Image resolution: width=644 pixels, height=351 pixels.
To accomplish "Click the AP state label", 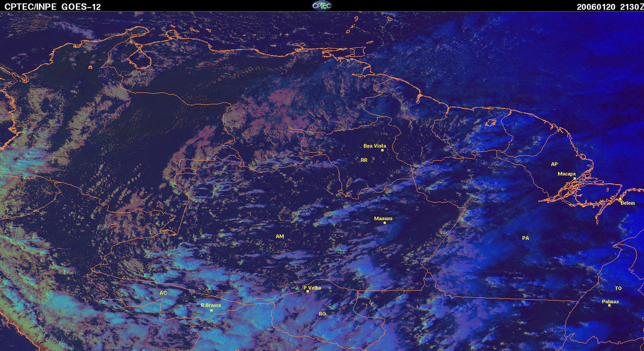I will (x=554, y=164).
